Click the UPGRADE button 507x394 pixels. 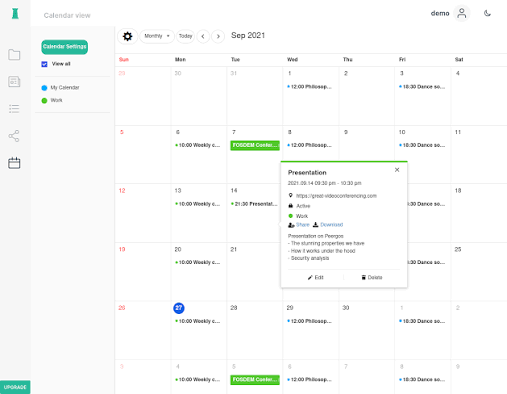tap(15, 387)
